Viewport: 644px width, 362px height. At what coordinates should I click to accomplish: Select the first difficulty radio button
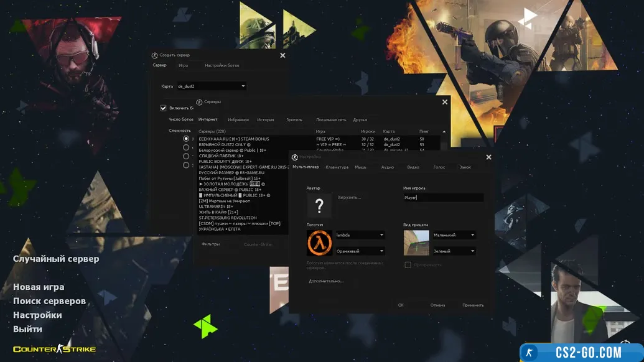(186, 139)
